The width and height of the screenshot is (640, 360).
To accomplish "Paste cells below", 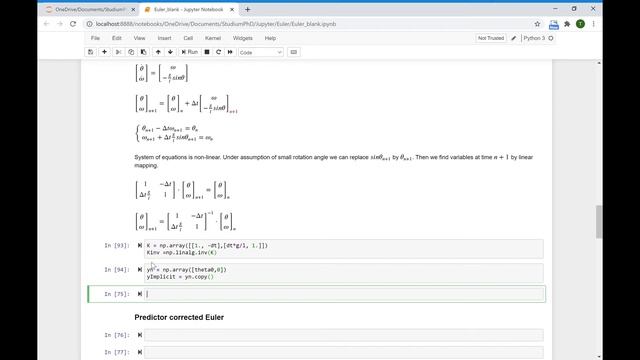I will [x=143, y=52].
